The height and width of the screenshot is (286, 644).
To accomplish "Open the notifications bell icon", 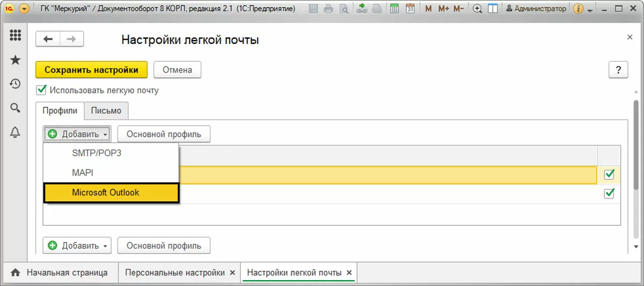I will click(x=15, y=132).
